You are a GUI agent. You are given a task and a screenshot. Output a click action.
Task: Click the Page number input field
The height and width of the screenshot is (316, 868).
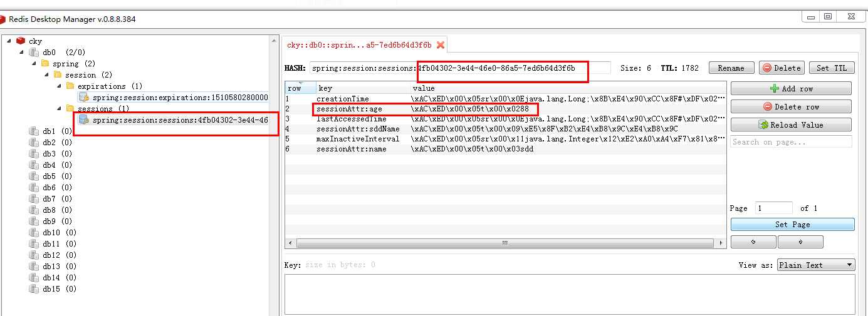point(774,208)
